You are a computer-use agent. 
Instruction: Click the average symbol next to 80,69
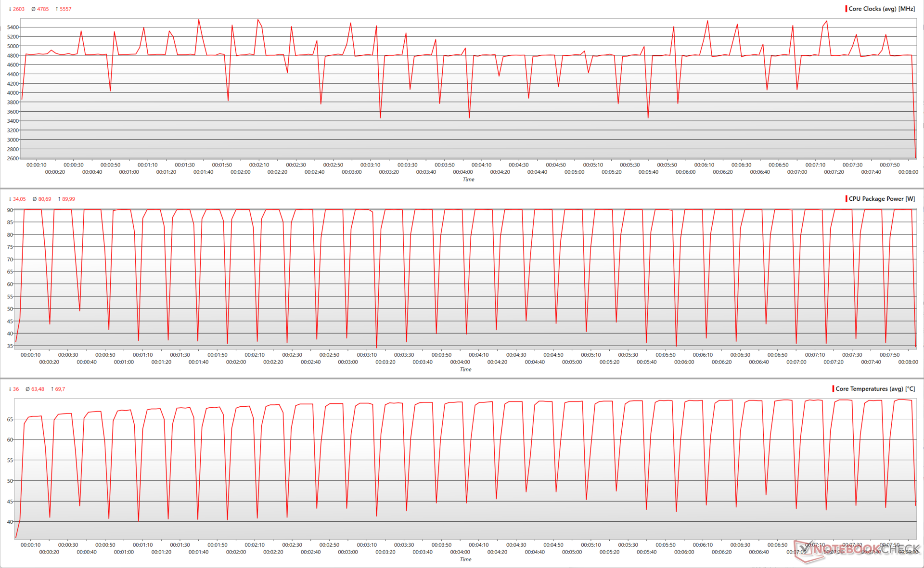pos(35,199)
